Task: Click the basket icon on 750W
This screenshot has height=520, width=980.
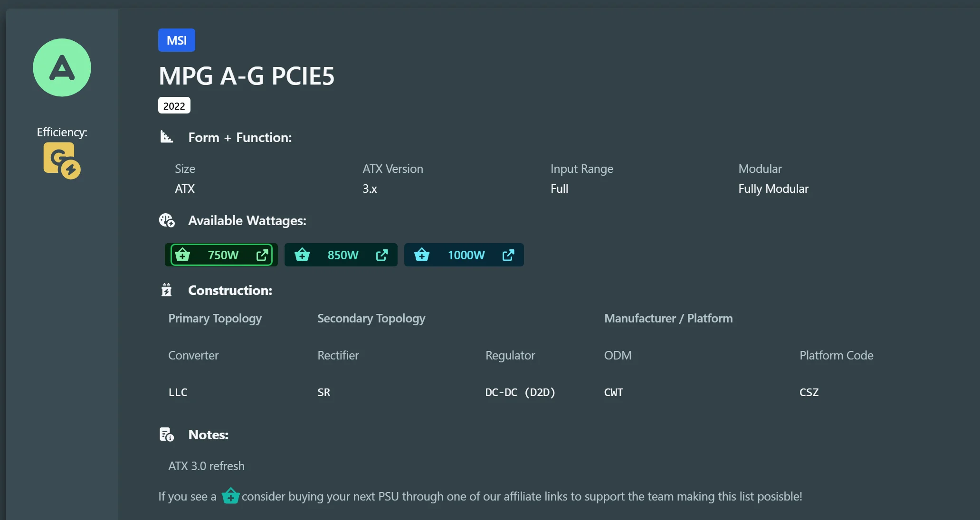Action: coord(182,255)
